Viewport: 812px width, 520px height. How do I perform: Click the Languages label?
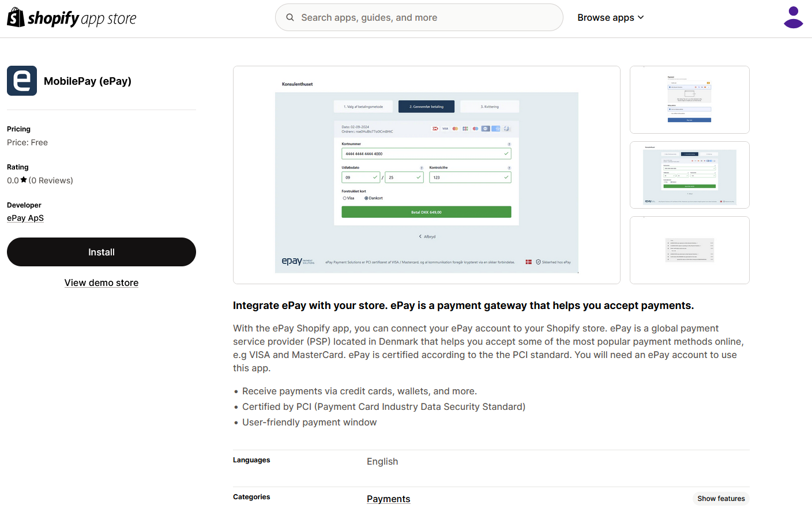[251, 460]
